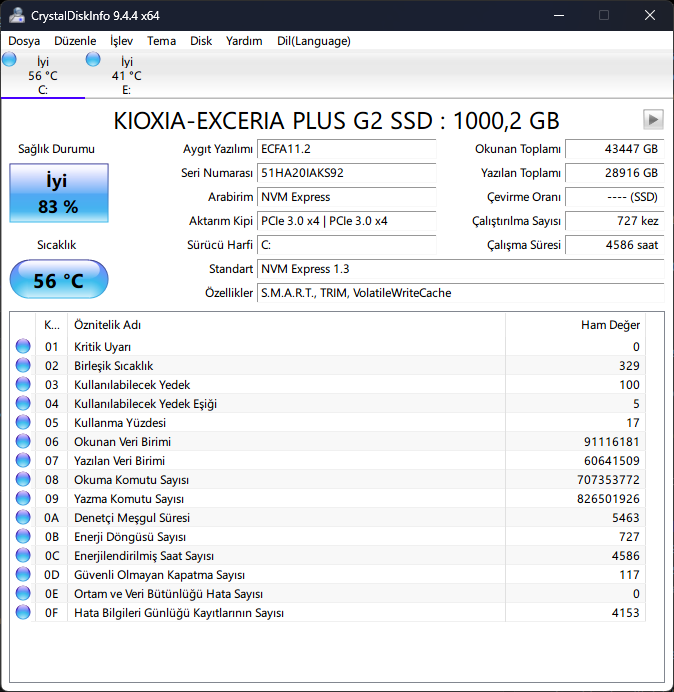Viewport: 674px width, 692px height.
Task: Click the Çalıştırılma Sayısı value 727 kez
Action: pos(614,221)
